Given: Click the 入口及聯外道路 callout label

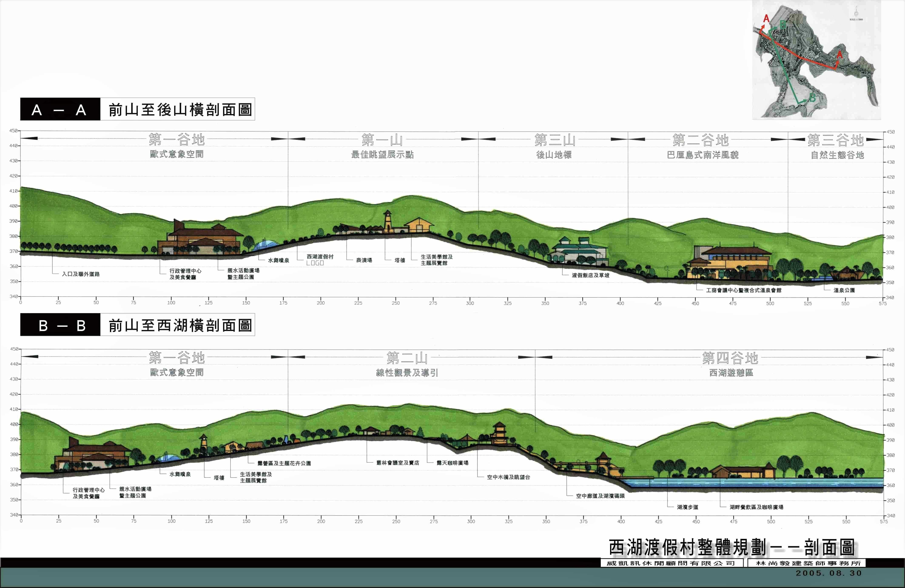Looking at the screenshot, I should 81,274.
